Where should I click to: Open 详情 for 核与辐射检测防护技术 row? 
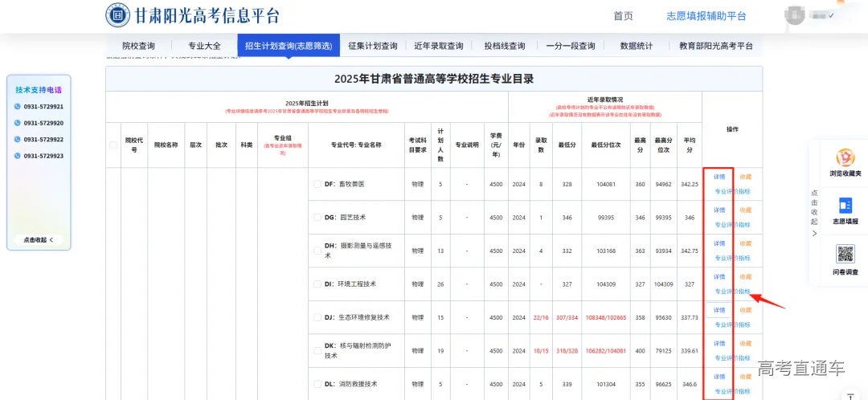[719, 344]
